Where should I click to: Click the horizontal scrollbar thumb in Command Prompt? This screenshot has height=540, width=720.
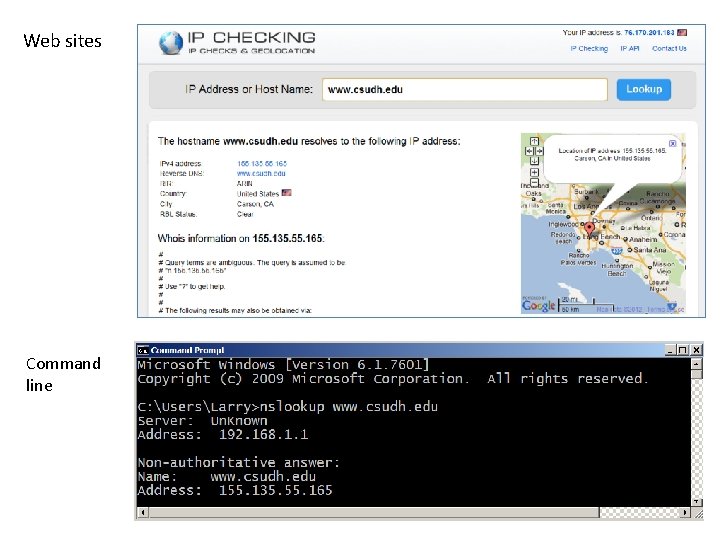(x=374, y=512)
